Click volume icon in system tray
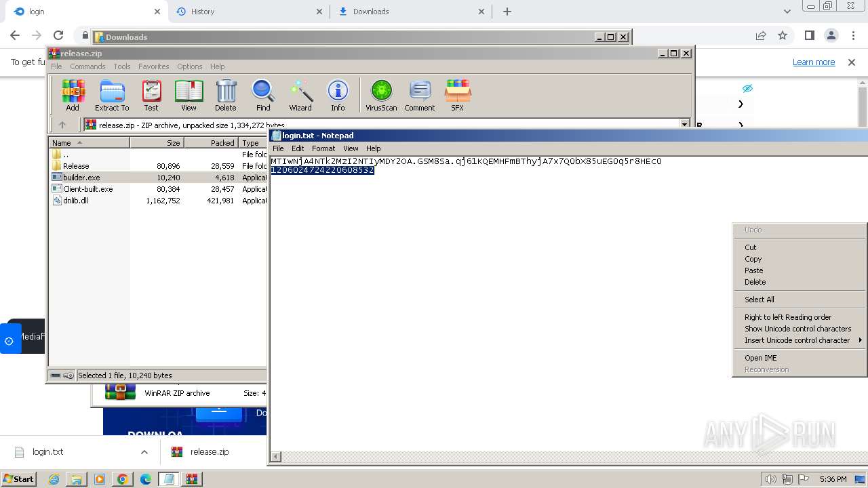 tap(770, 479)
